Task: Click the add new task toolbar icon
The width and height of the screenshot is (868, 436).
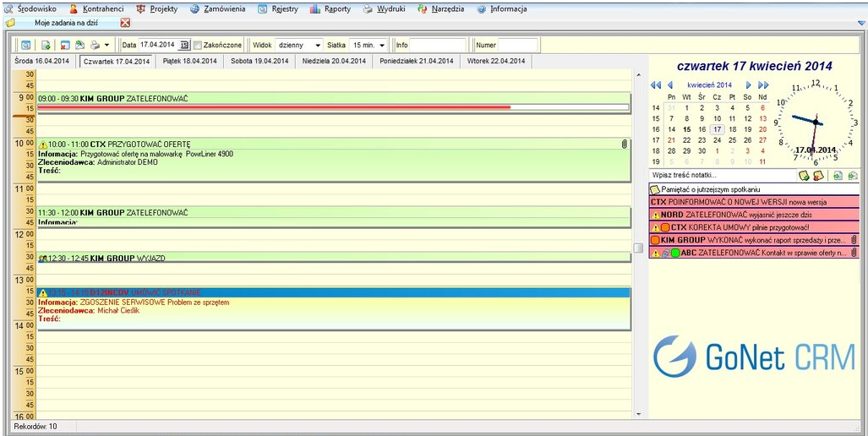Action: tap(46, 45)
